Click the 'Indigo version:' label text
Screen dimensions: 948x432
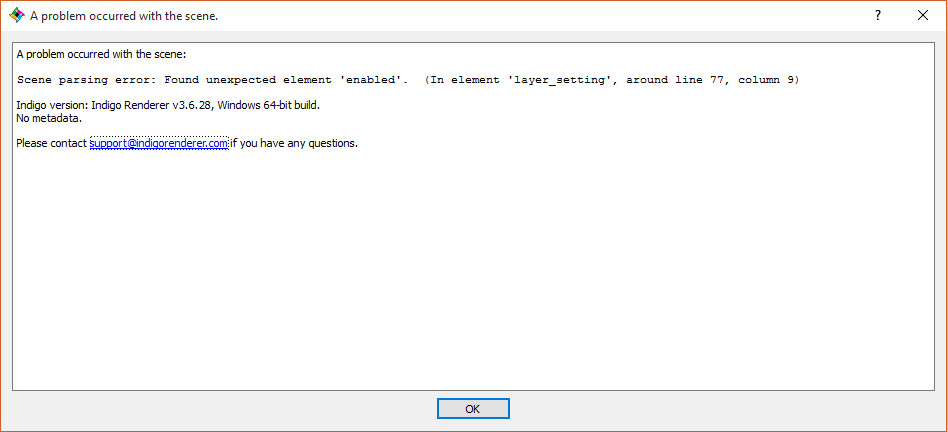click(x=52, y=105)
